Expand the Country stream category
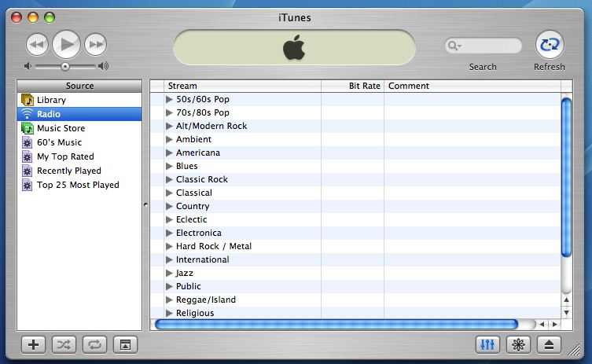The width and height of the screenshot is (592, 364). click(169, 206)
